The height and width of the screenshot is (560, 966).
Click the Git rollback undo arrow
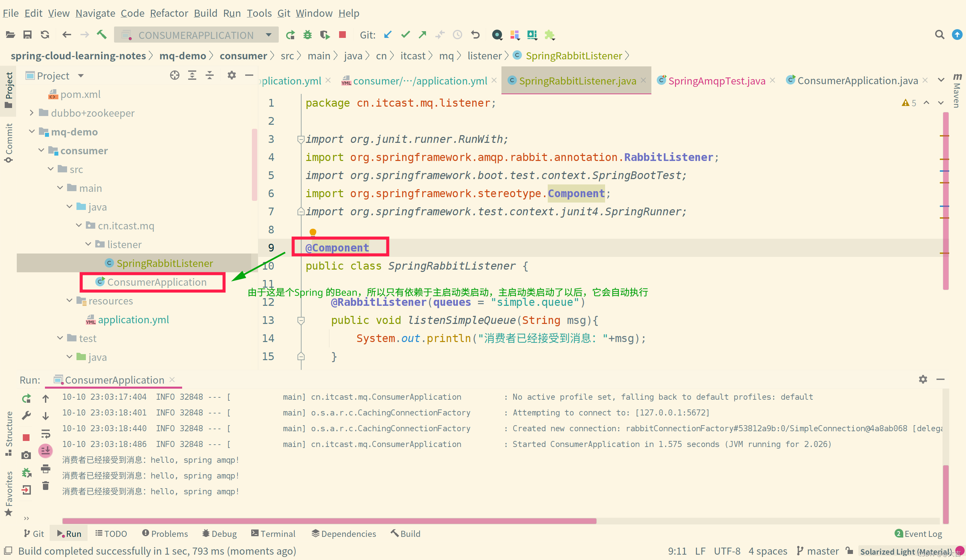[x=475, y=35]
